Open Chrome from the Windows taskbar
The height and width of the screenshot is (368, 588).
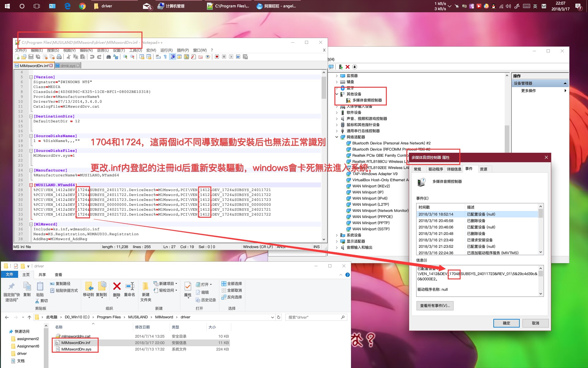point(82,6)
